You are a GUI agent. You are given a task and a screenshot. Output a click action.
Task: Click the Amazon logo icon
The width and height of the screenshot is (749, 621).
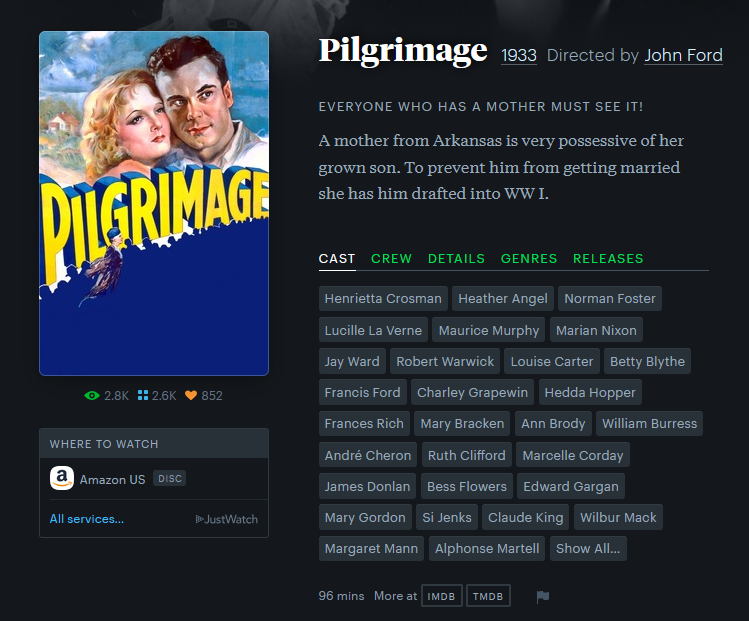pos(62,478)
